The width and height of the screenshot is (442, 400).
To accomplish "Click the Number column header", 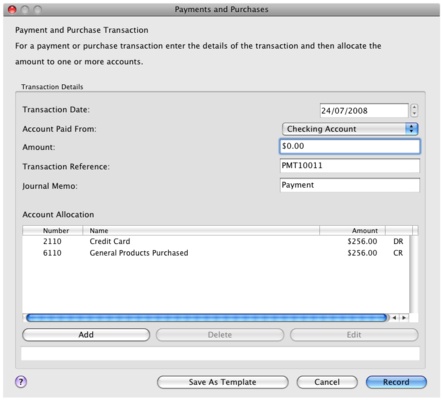I will coord(53,231).
